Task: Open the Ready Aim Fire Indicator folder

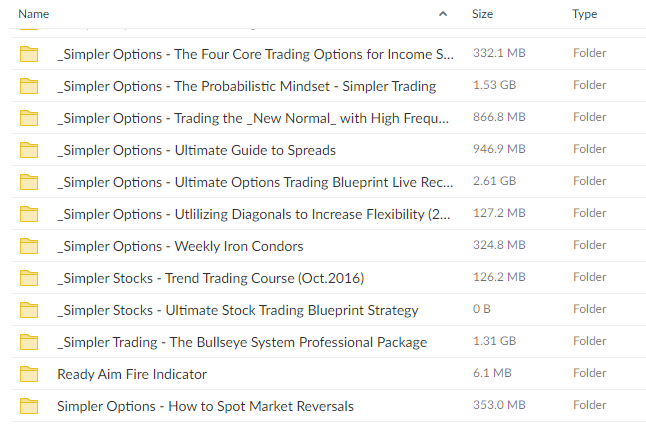Action: click(x=132, y=374)
